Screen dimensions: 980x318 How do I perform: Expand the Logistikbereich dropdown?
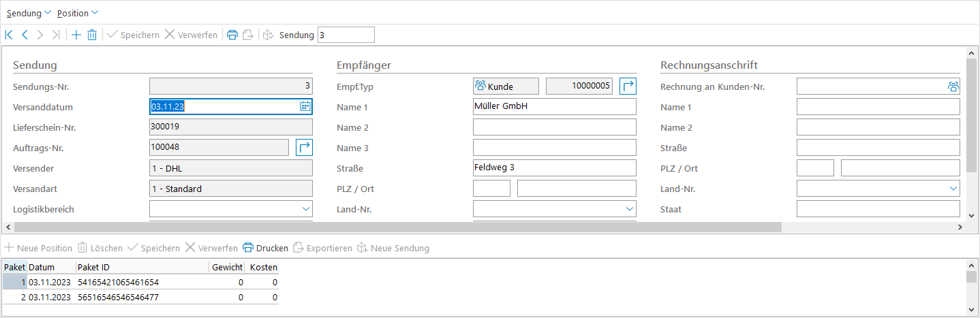pos(306,209)
